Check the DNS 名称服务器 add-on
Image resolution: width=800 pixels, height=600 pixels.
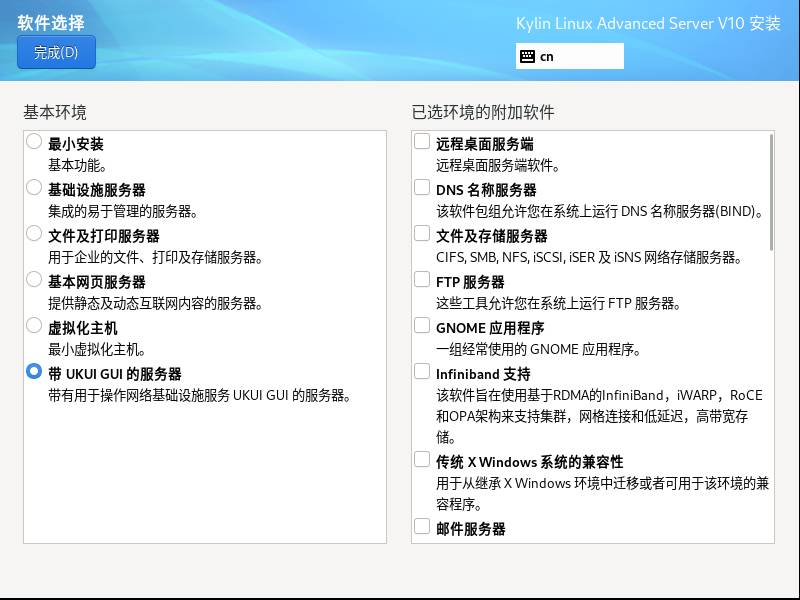point(422,188)
